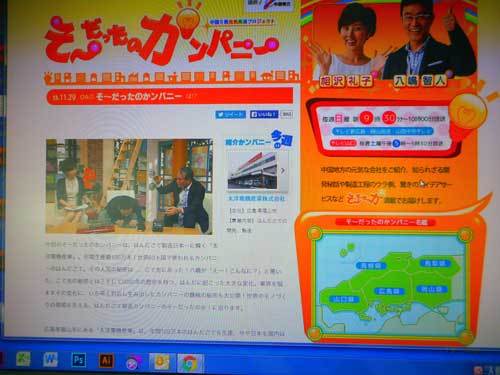The height and width of the screenshot is (375, 500).
Task: Launch Photoshop from the taskbar
Action: coord(79,360)
